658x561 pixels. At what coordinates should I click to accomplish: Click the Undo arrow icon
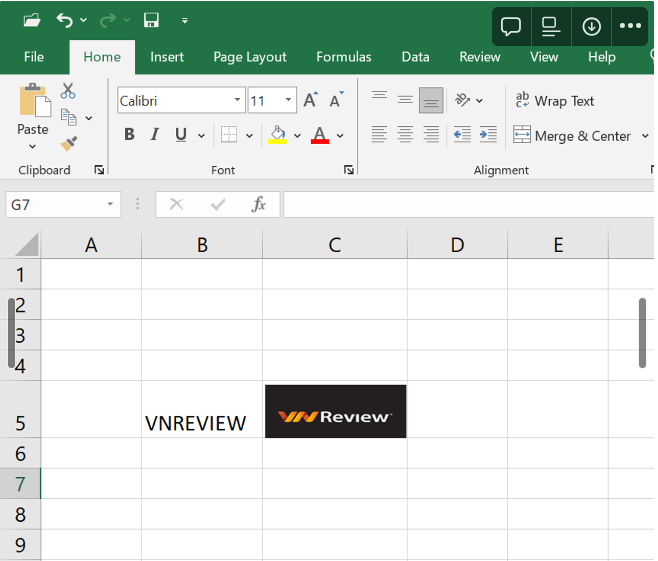(x=65, y=20)
